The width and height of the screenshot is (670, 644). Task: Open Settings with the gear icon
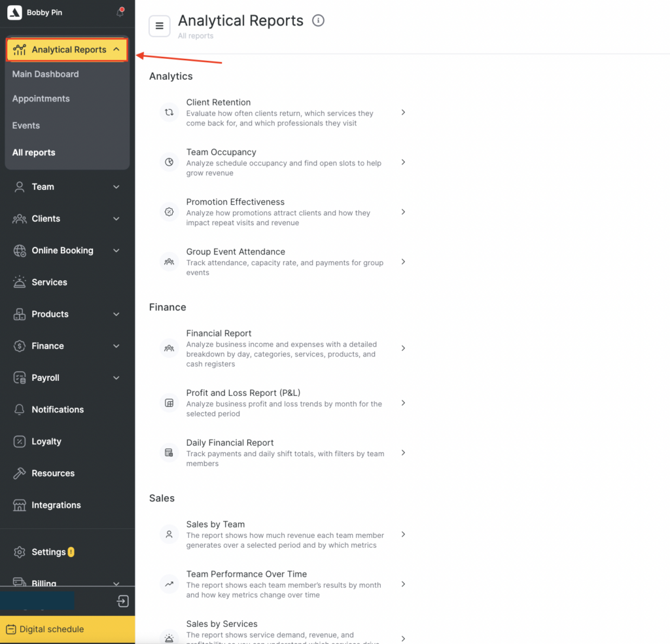pyautogui.click(x=20, y=552)
